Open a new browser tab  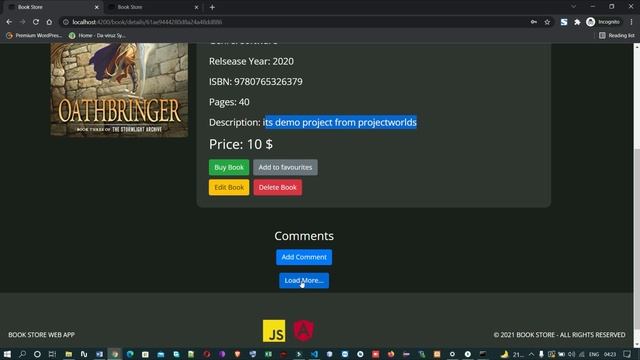click(x=212, y=7)
